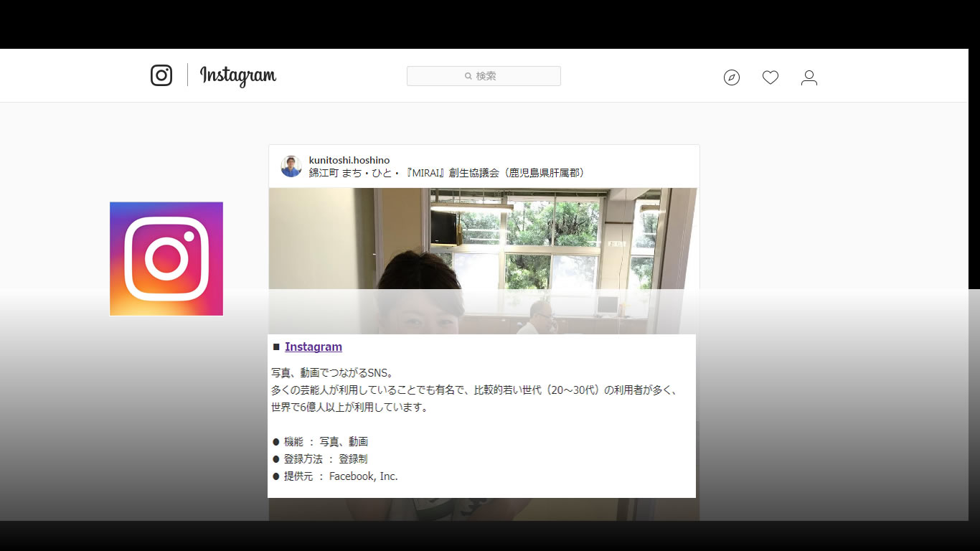Image resolution: width=980 pixels, height=551 pixels.
Task: Click the large colorful Instagram logo
Action: (166, 258)
